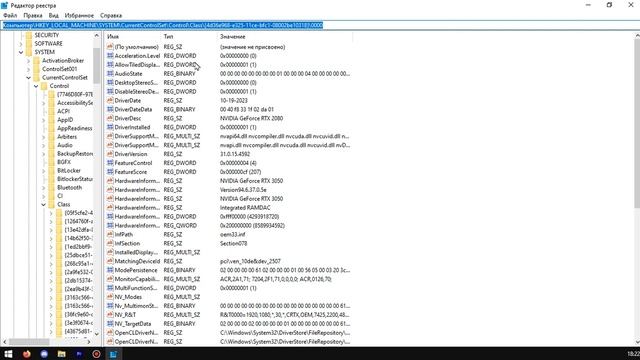Select the DesktopStereoS... value name
Viewport: 640px width, 360px height.
click(136, 83)
